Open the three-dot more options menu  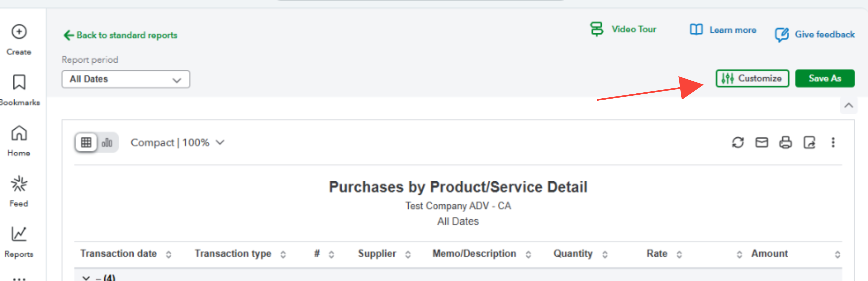(833, 143)
